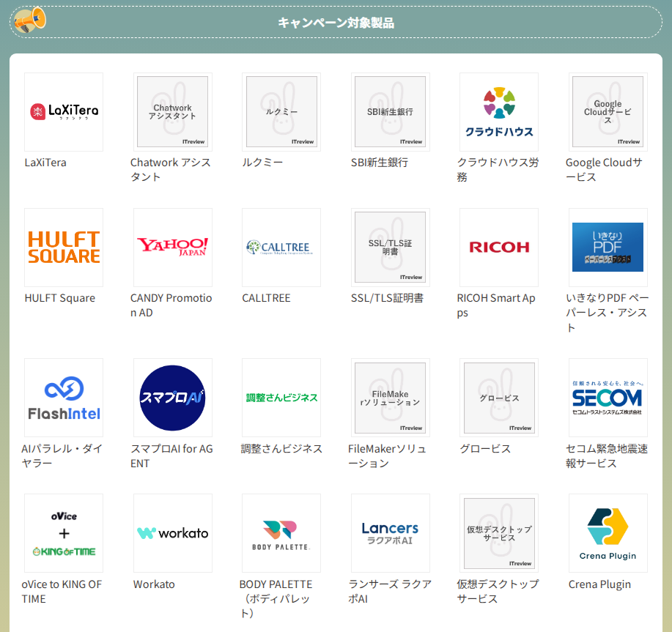Image resolution: width=672 pixels, height=632 pixels.
Task: Select the スマプロAI circular logo
Action: point(173,398)
